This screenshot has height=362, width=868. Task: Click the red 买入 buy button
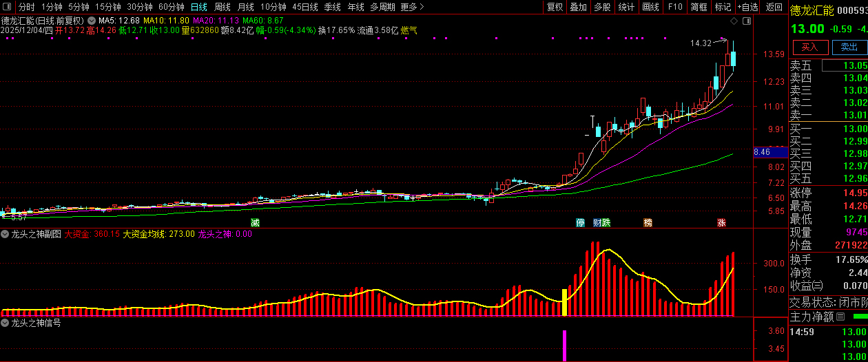pyautogui.click(x=809, y=47)
